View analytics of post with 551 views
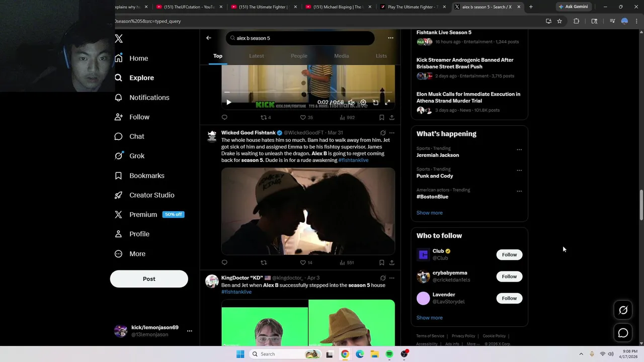 (347, 262)
